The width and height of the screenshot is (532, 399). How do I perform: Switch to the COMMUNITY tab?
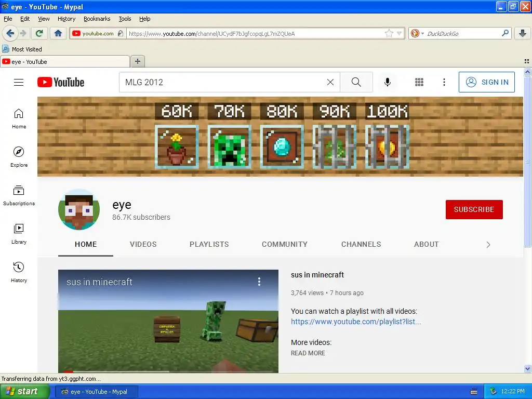click(x=284, y=244)
